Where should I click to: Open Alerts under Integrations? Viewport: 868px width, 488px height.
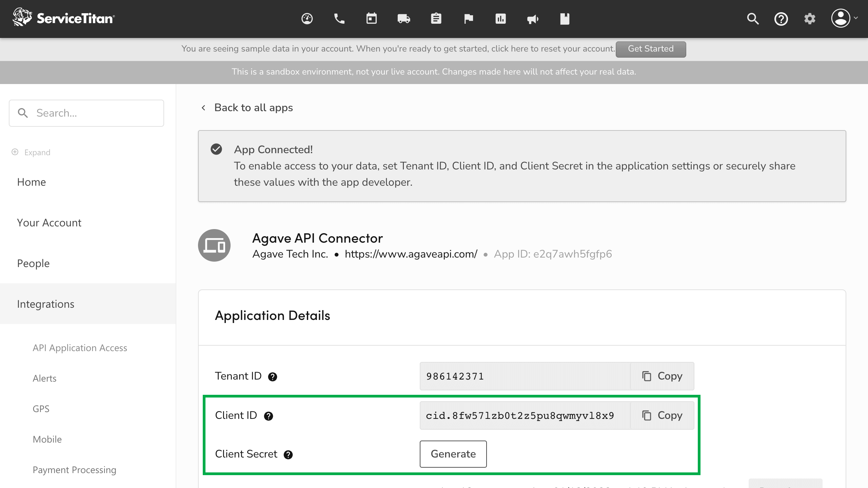(44, 378)
